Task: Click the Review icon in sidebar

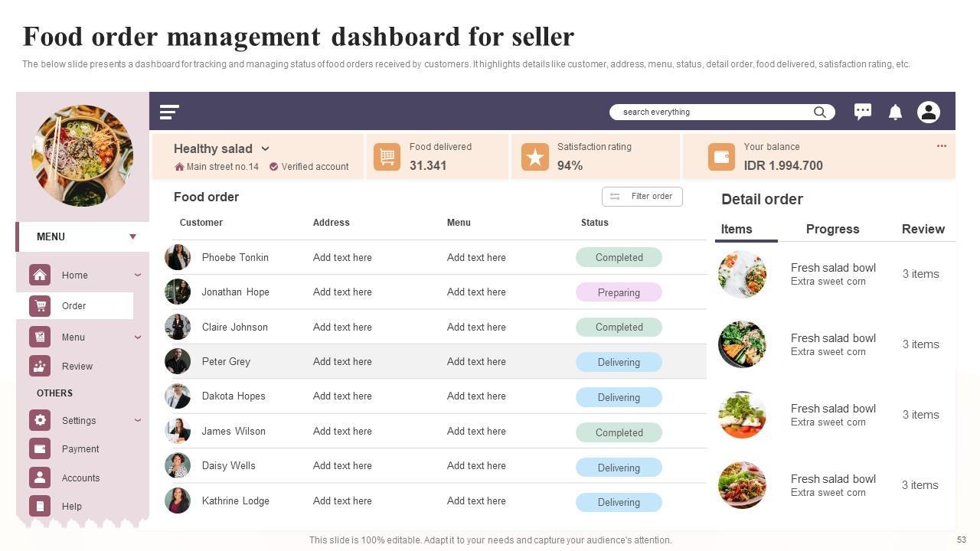Action: tap(40, 366)
